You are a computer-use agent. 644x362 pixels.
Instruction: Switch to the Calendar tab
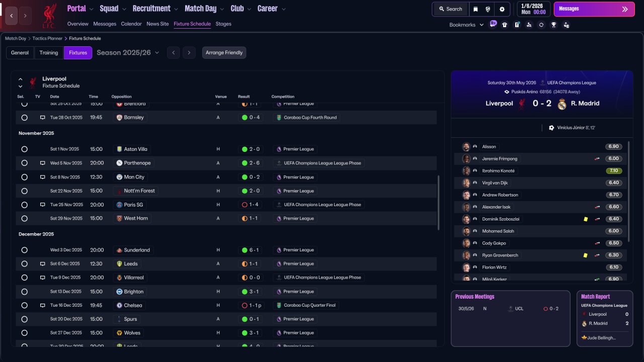[131, 24]
